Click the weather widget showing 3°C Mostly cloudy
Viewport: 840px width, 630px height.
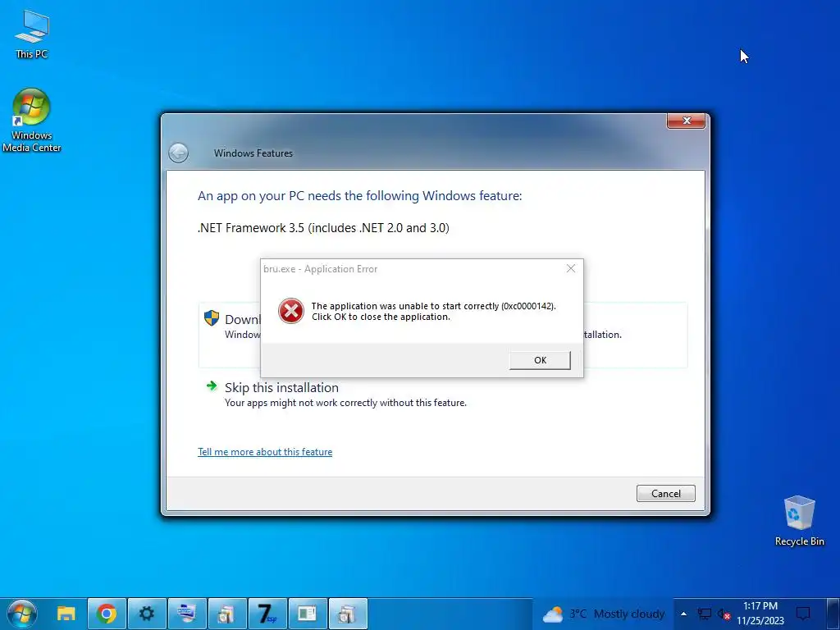click(x=604, y=614)
